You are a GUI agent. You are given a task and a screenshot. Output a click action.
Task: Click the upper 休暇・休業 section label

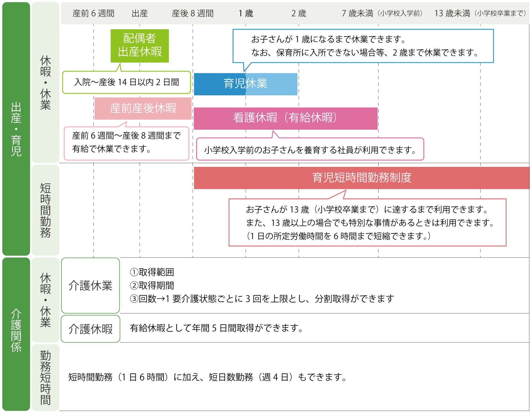45,83
